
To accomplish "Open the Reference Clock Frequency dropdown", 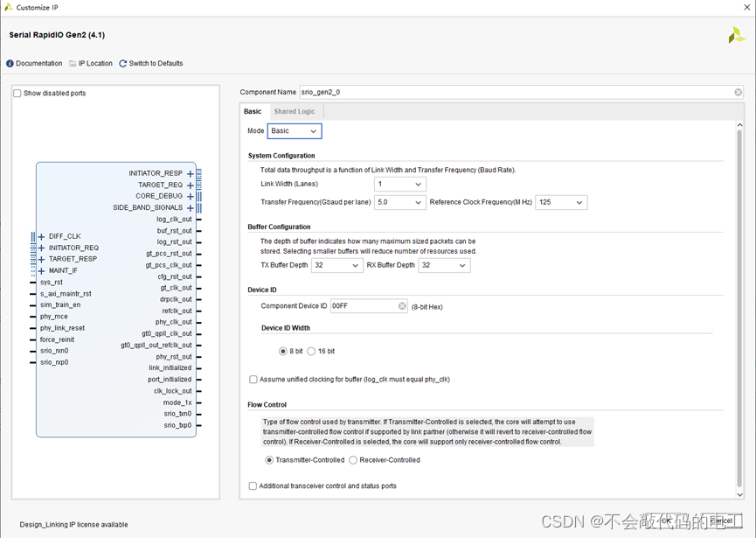I will [561, 203].
